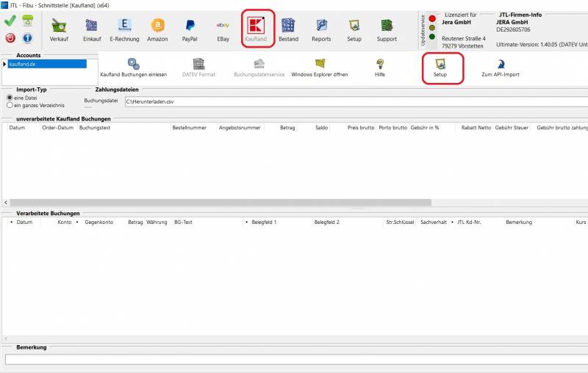This screenshot has width=588, height=373.
Task: Expand the kaufland.de account row arrow
Action: 4,64
